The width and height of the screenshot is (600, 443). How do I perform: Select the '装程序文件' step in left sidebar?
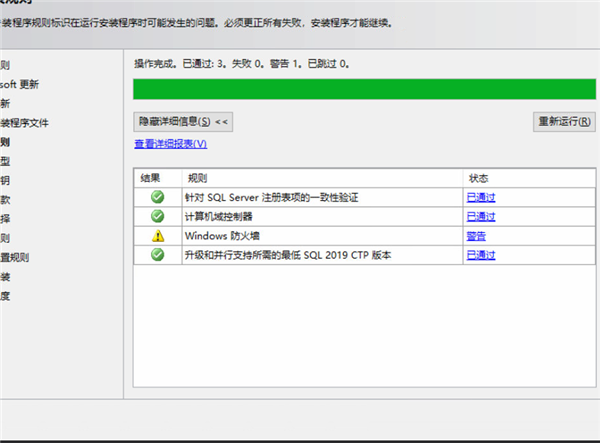tap(25, 123)
